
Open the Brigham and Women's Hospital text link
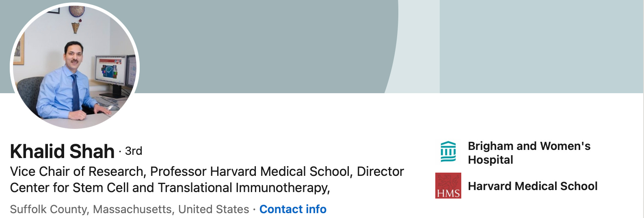tap(529, 152)
